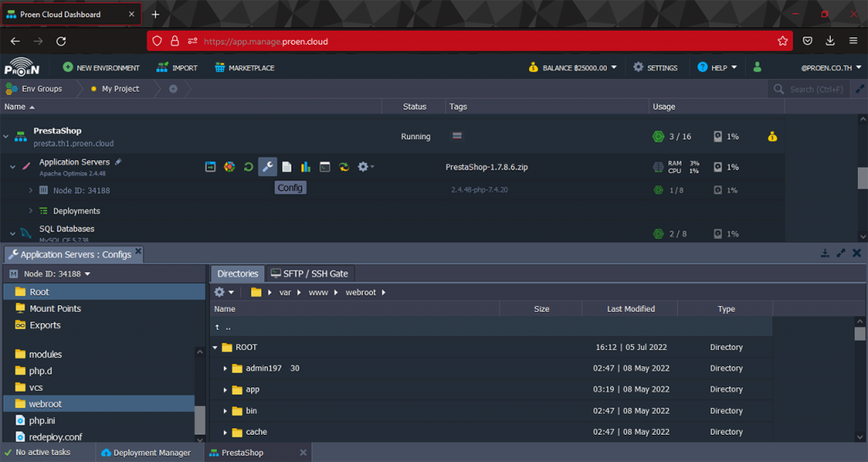Collapse the ROOT folder
This screenshot has height=462, width=868.
click(215, 348)
